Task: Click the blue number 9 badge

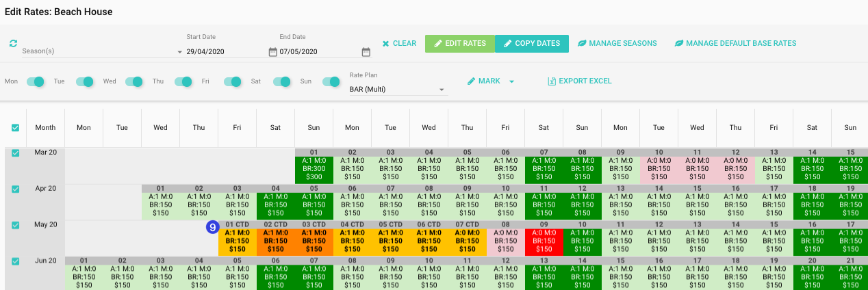Action: click(212, 227)
